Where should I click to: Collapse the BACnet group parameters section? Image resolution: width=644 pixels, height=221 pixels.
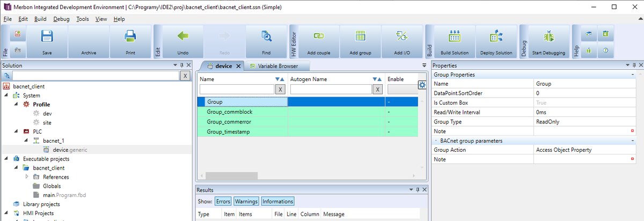point(633,141)
